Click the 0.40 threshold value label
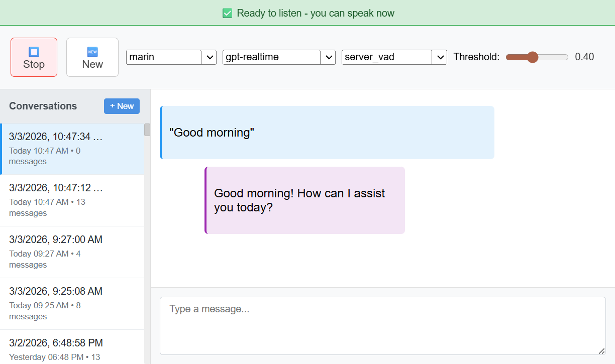 [x=584, y=57]
